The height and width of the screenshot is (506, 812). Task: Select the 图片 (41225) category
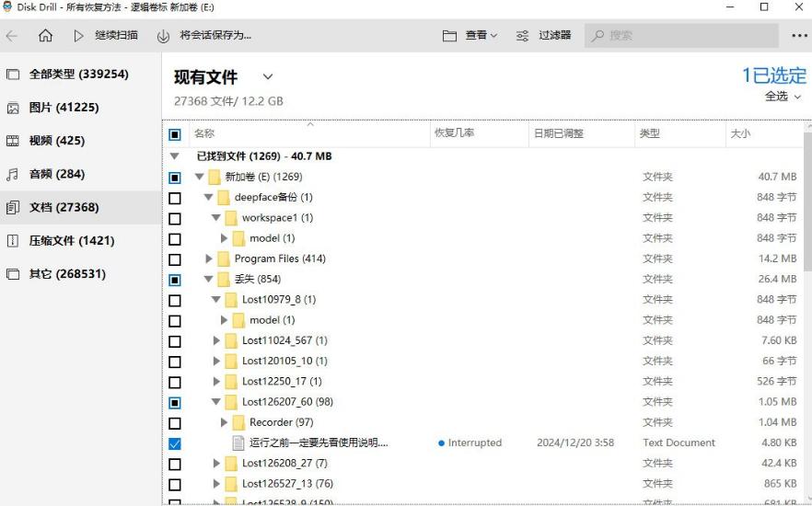pos(64,108)
